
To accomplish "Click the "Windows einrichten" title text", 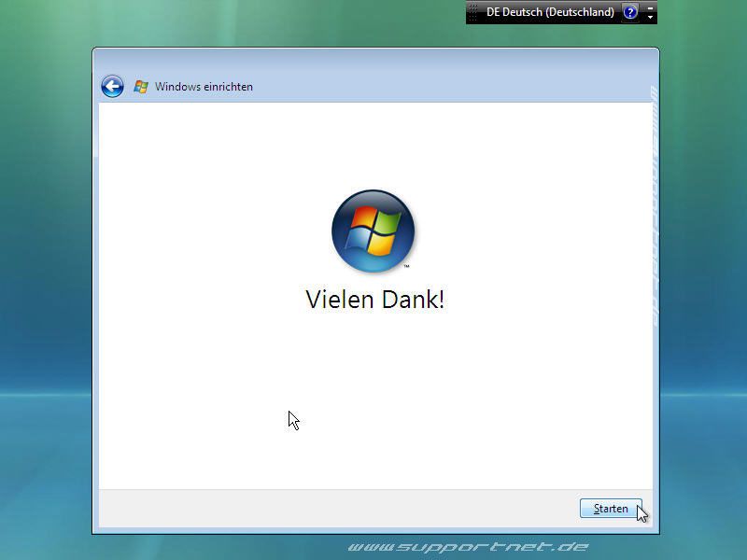I will [x=204, y=87].
